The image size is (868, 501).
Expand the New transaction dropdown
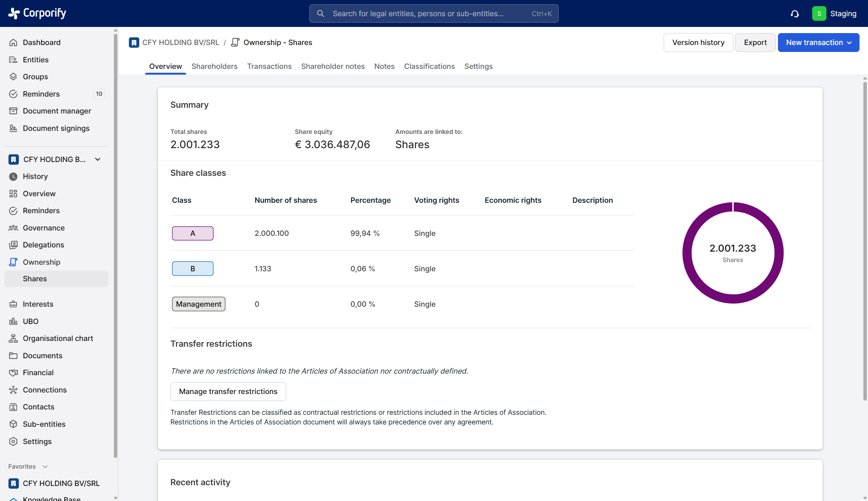point(818,42)
